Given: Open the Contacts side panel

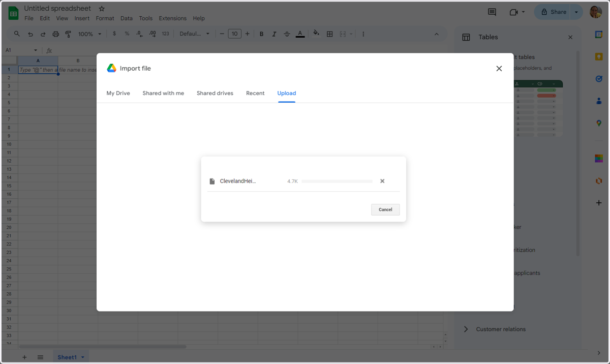Looking at the screenshot, I should pos(599,101).
